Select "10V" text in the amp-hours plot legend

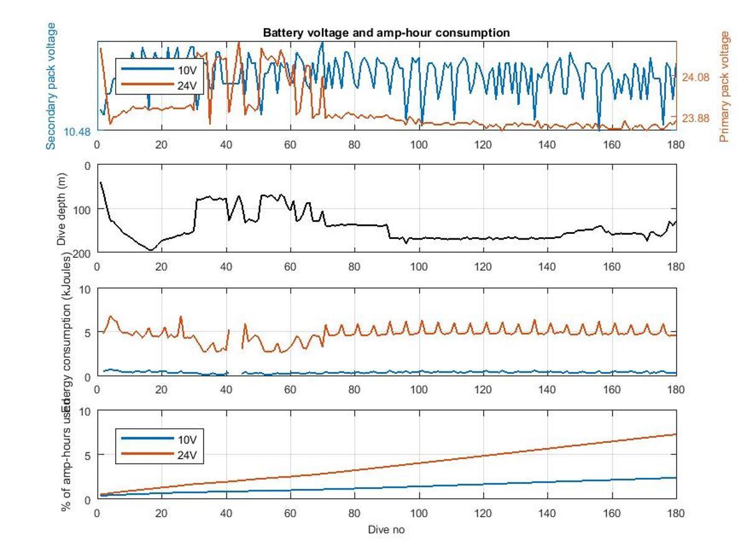click(x=188, y=439)
